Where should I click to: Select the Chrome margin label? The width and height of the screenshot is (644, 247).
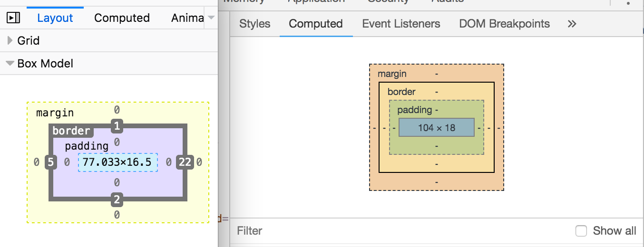click(x=392, y=74)
